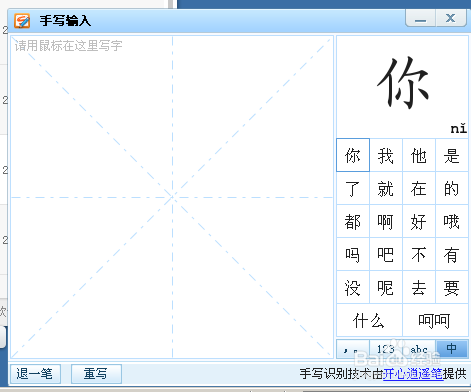Click the handwriting canvas drawing area

tap(172, 197)
